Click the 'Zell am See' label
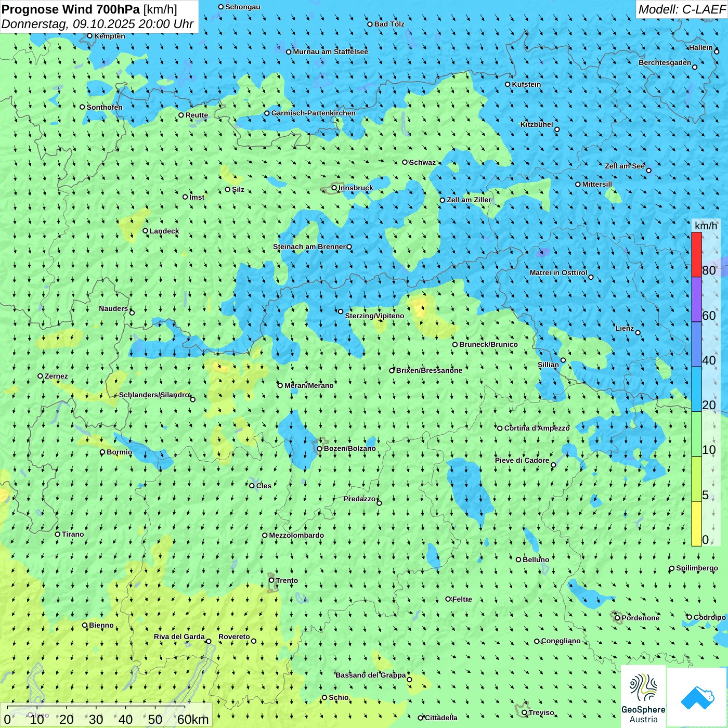 (x=625, y=166)
